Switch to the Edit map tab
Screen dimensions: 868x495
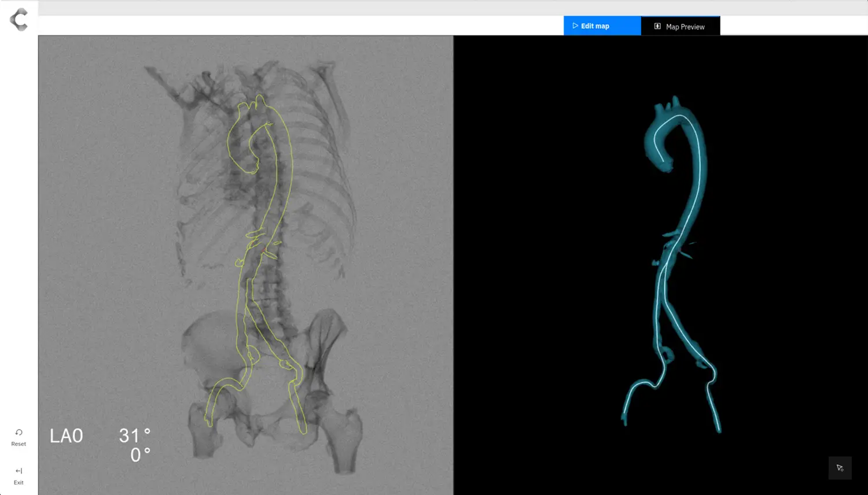click(602, 26)
